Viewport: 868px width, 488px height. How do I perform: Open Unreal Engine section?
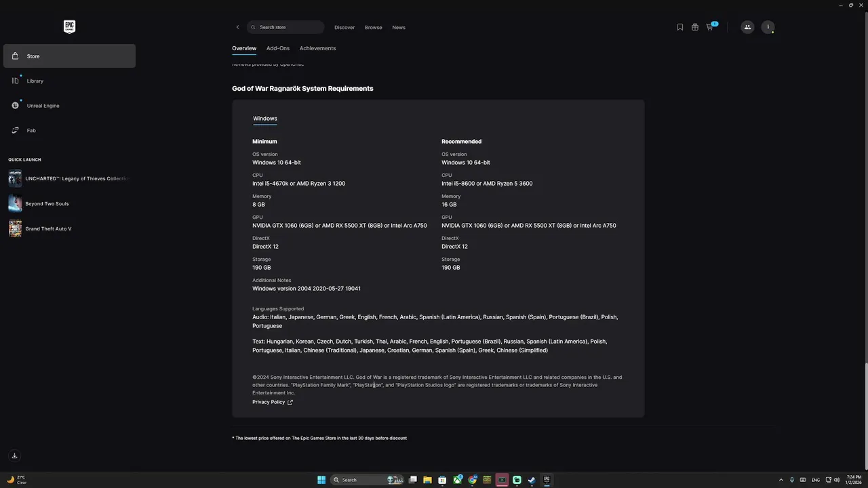43,106
